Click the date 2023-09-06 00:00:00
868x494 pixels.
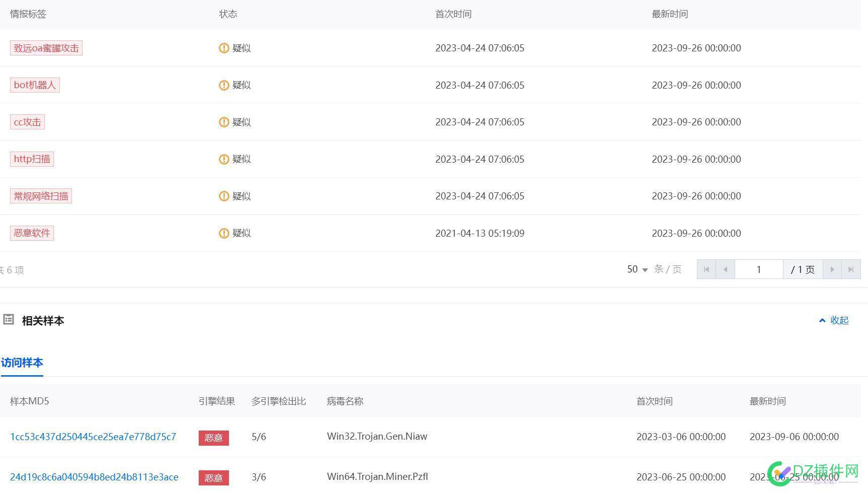coord(795,437)
